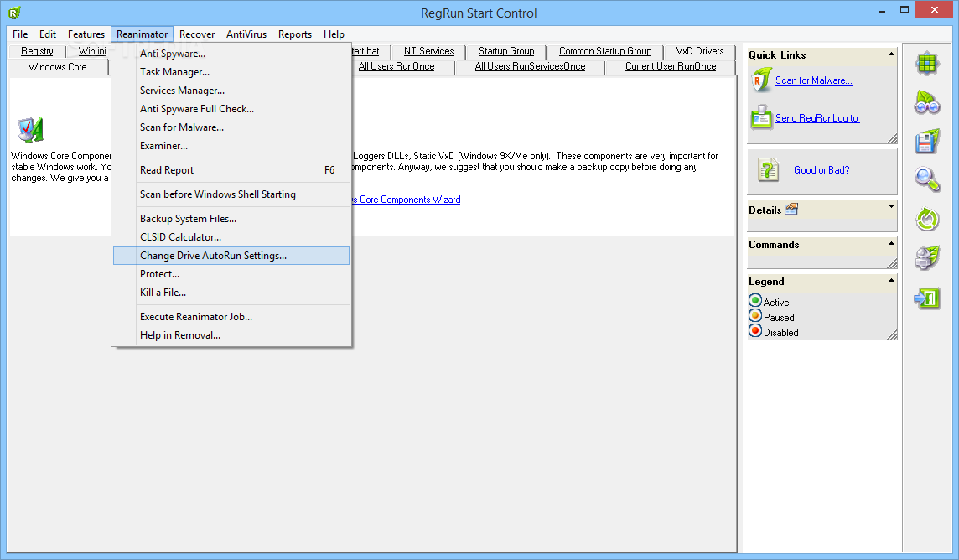Select Examiner... menu entry

231,146
